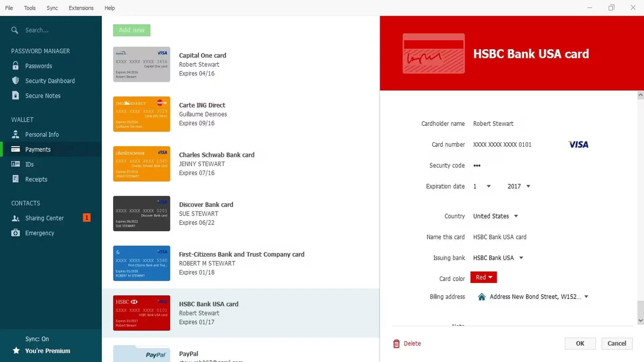Click Sharing Center notification badge
Image resolution: width=644 pixels, height=362 pixels.
coord(87,218)
